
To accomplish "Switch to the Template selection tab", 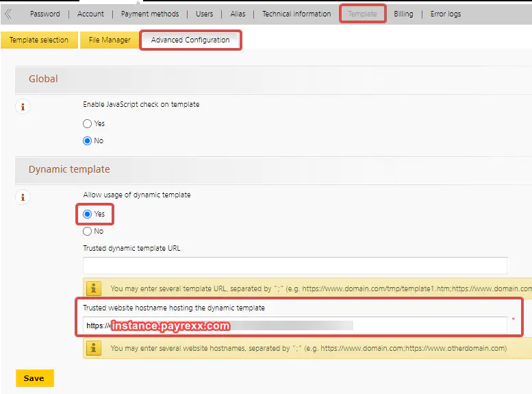I will pyautogui.click(x=39, y=40).
